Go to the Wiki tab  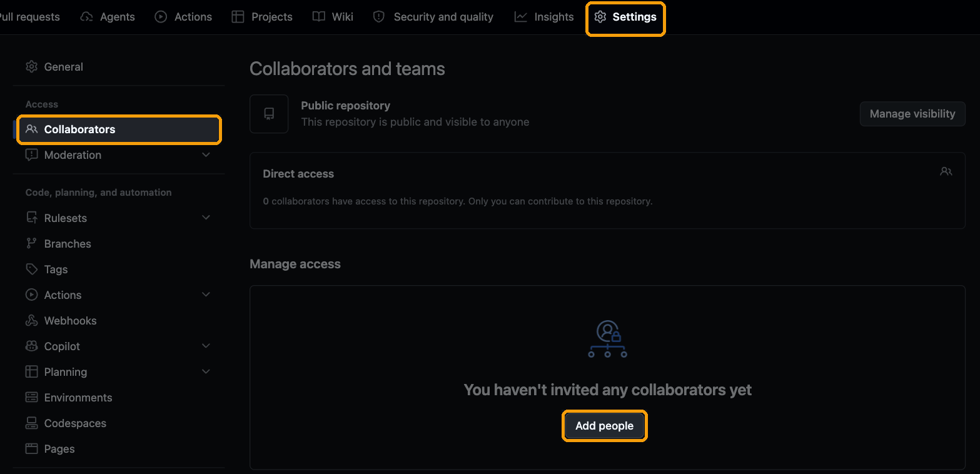coord(333,18)
